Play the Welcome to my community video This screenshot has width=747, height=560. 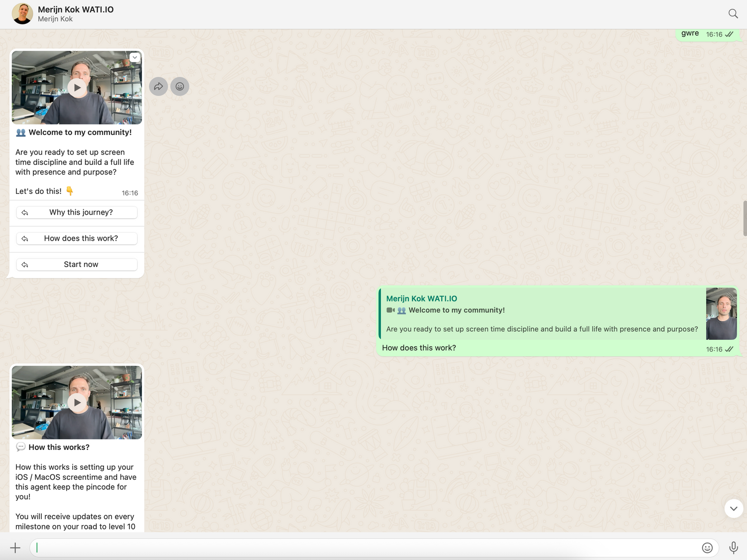tap(77, 88)
